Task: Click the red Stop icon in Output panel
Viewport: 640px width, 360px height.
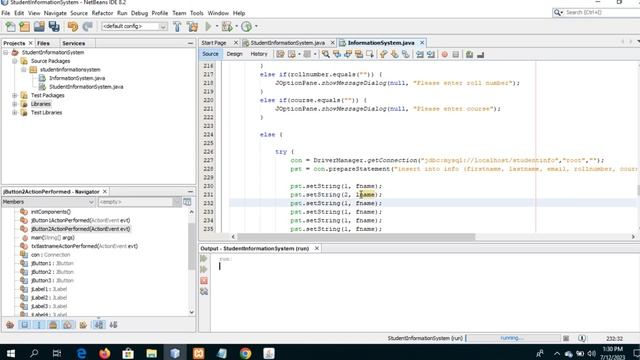Action: click(204, 281)
